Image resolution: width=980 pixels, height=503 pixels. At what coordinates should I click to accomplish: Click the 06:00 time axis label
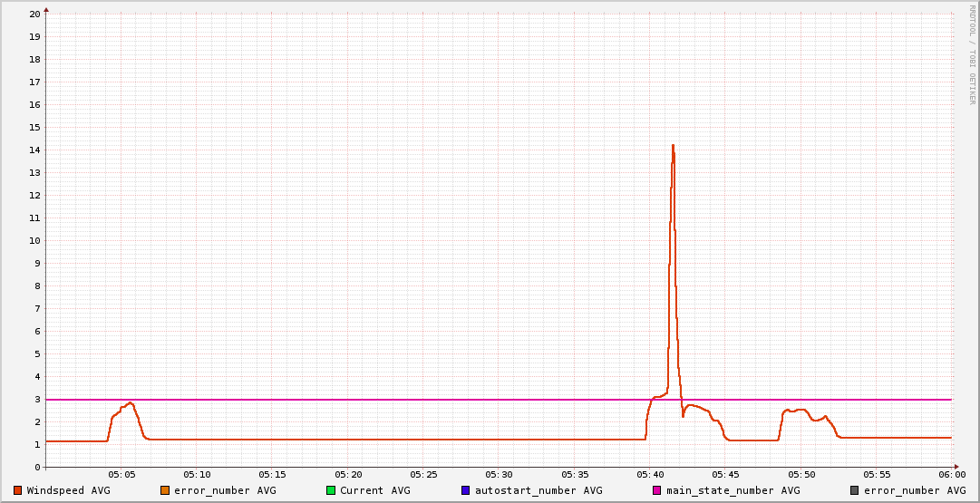click(x=952, y=474)
